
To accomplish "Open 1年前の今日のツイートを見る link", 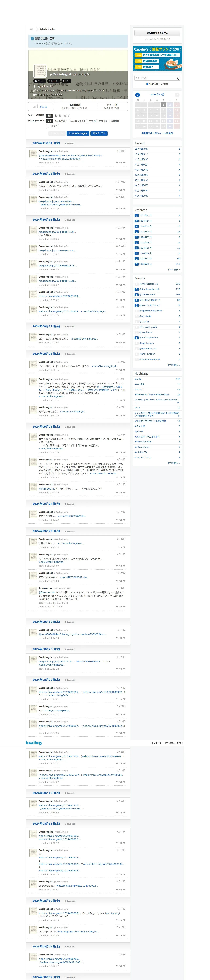I will pyautogui.click(x=157, y=133).
